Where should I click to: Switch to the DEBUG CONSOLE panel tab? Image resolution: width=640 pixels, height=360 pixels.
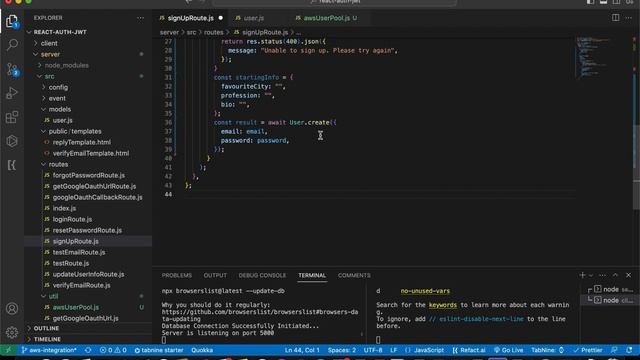[262, 275]
